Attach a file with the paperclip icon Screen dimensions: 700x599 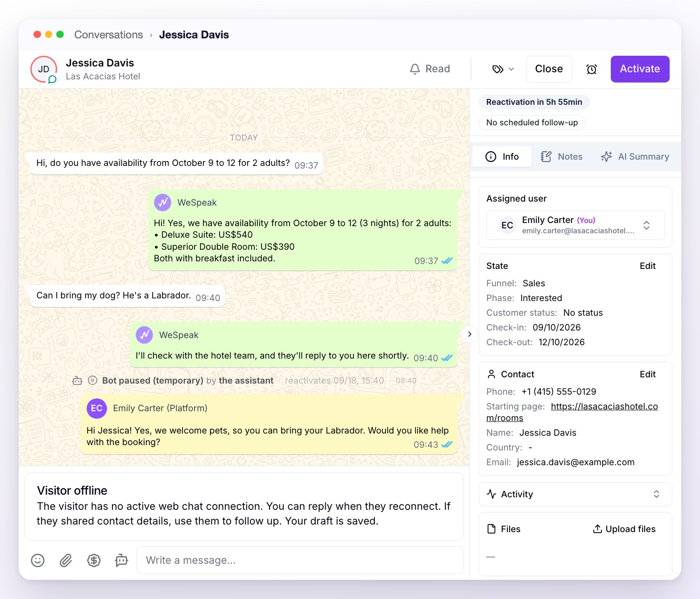pos(66,560)
